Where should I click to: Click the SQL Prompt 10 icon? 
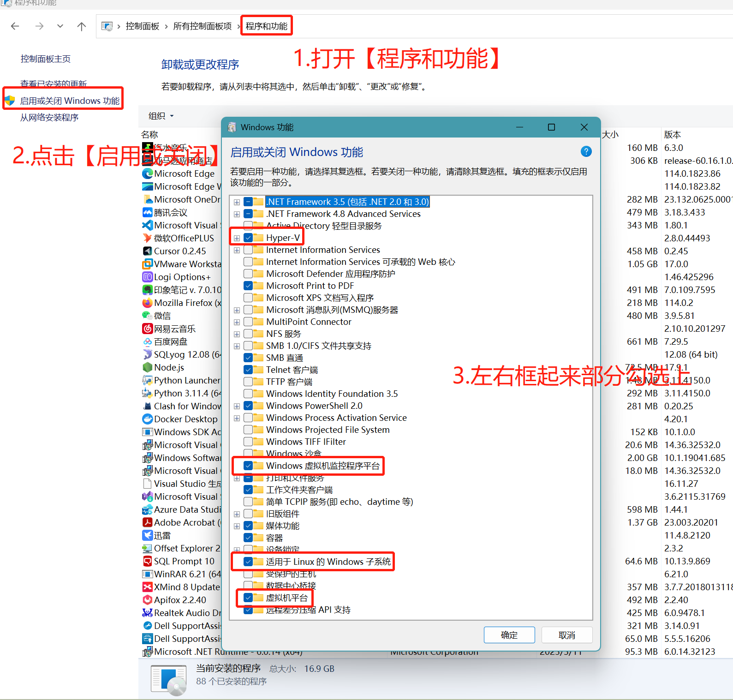(147, 561)
